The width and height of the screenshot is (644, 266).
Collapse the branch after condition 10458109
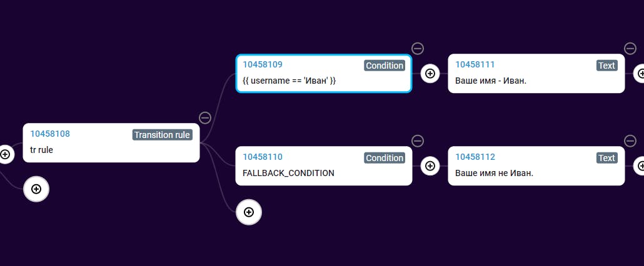pos(418,48)
